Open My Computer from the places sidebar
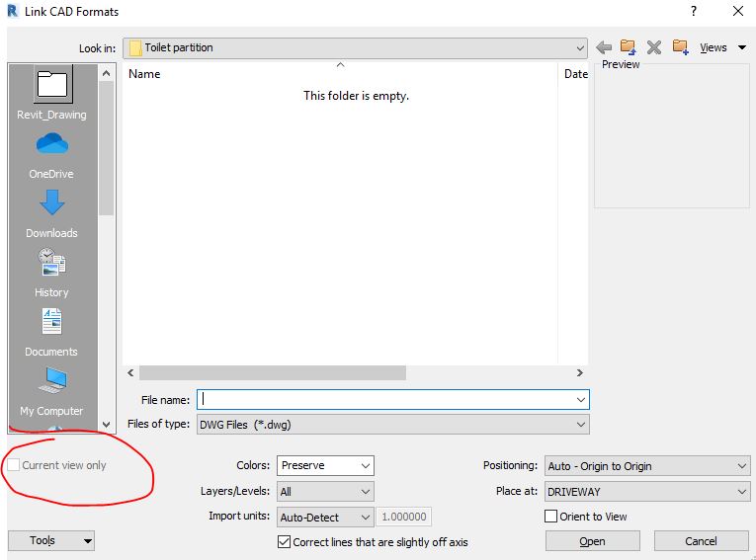Screen dimensions: 756x560 [x=51, y=392]
